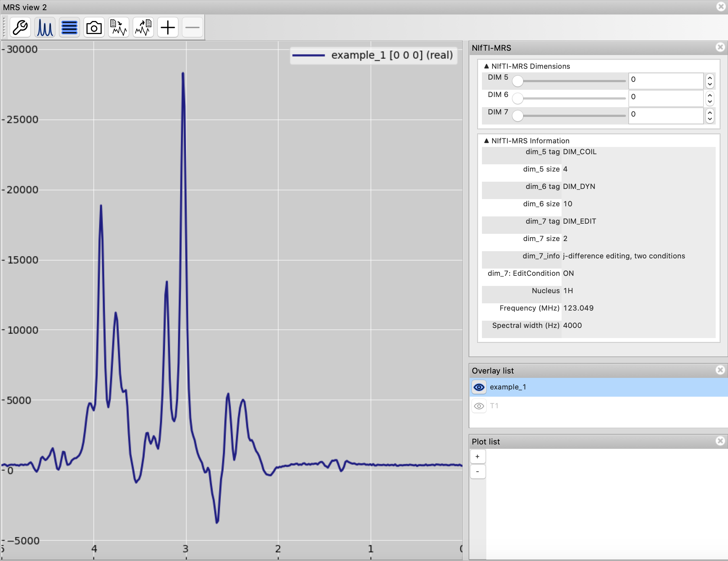Screen dimensions: 728x561
Task: Add plot with + button in Plot list
Action: (x=478, y=456)
